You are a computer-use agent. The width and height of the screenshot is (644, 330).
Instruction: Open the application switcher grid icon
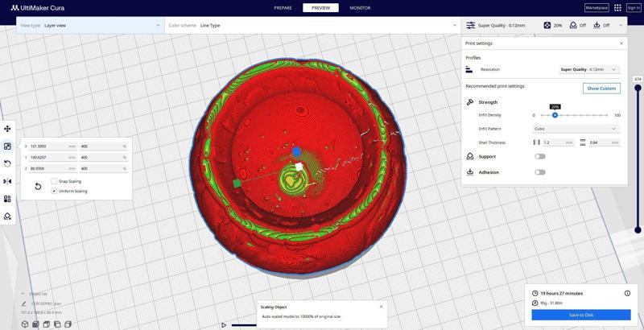coord(617,8)
